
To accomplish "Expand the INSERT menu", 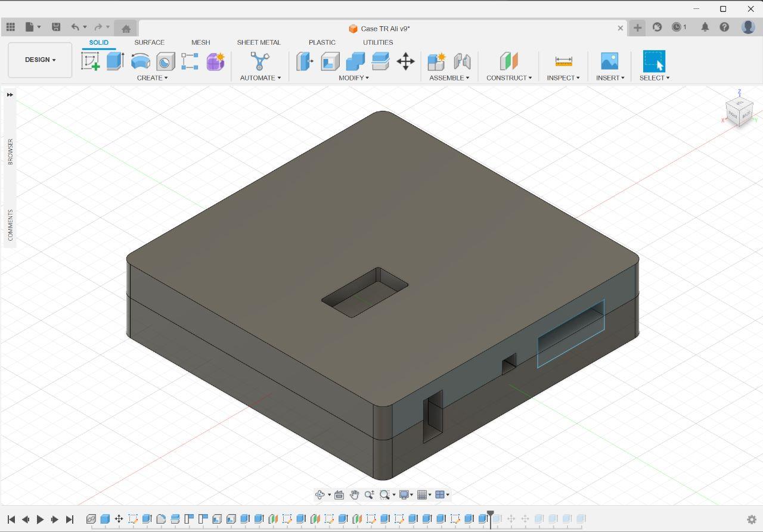I will click(x=610, y=78).
